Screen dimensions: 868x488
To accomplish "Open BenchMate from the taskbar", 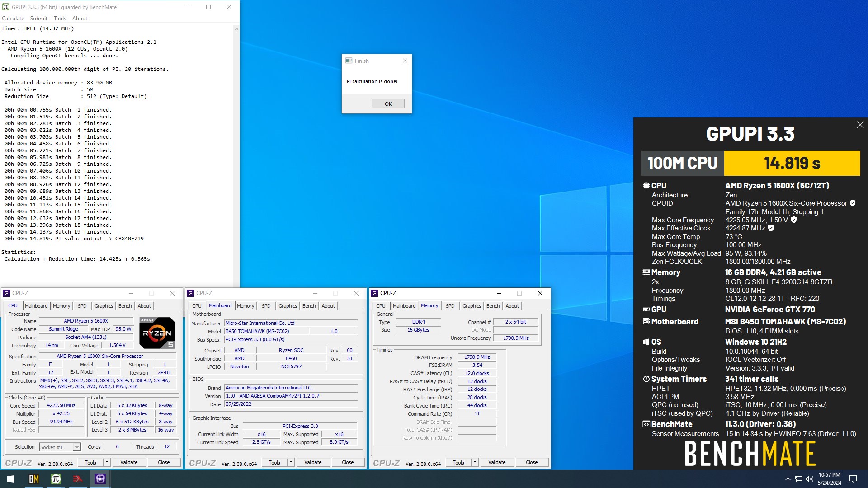I will point(33,479).
